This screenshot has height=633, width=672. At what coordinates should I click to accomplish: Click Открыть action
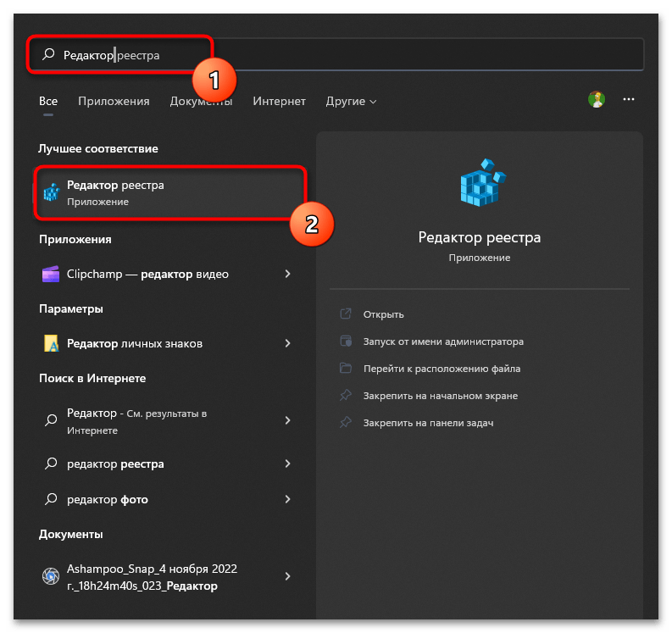[x=383, y=314]
